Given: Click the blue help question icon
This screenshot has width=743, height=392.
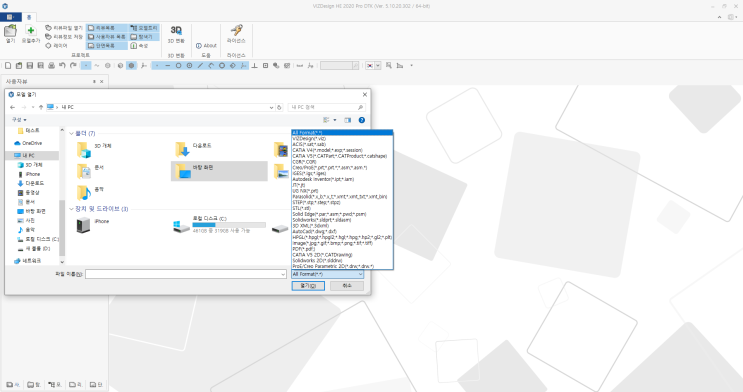Looking at the screenshot, I should [362, 120].
